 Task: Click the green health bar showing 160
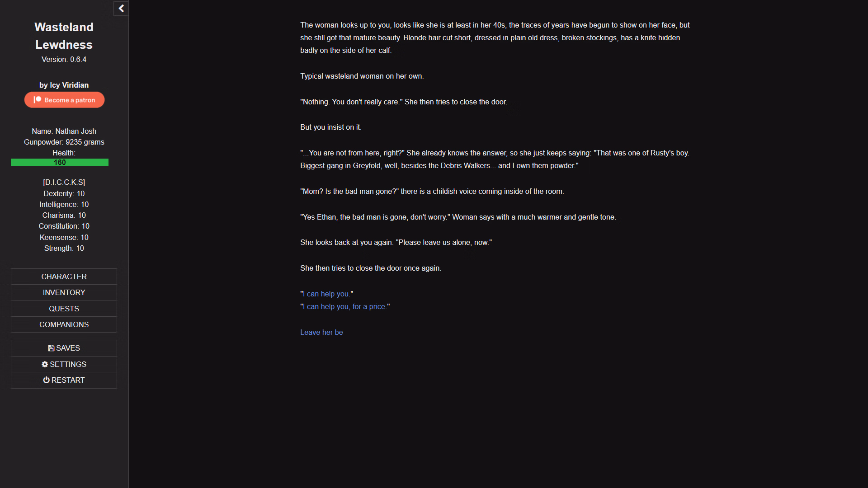59,162
